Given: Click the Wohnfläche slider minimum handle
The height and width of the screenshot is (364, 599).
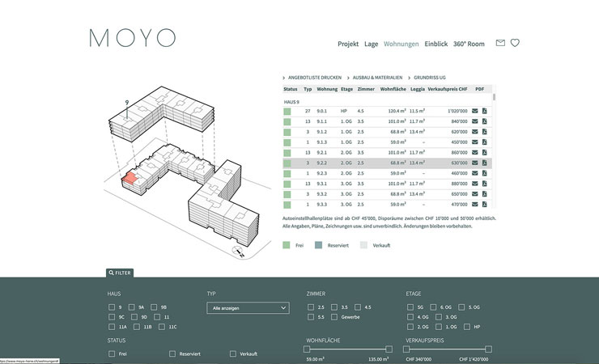Looking at the screenshot, I should pyautogui.click(x=307, y=349).
